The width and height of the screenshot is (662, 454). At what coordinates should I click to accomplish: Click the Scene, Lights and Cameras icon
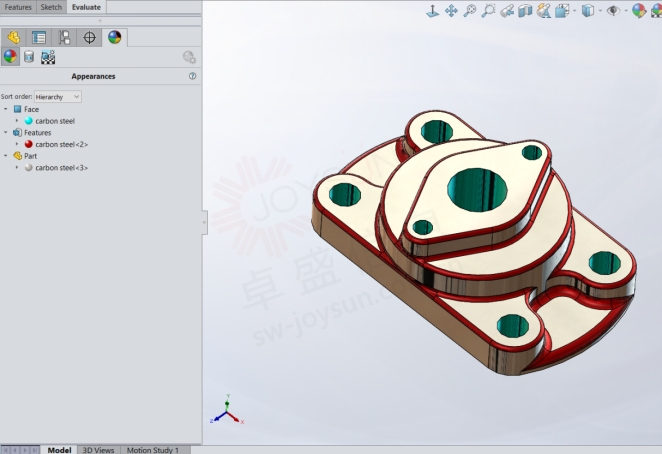[x=48, y=57]
